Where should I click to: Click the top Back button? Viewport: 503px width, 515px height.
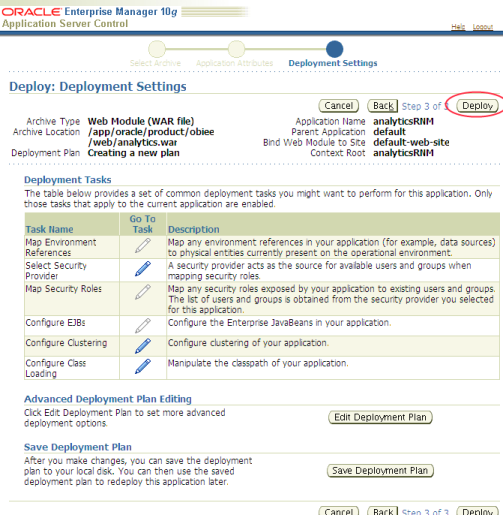(382, 106)
